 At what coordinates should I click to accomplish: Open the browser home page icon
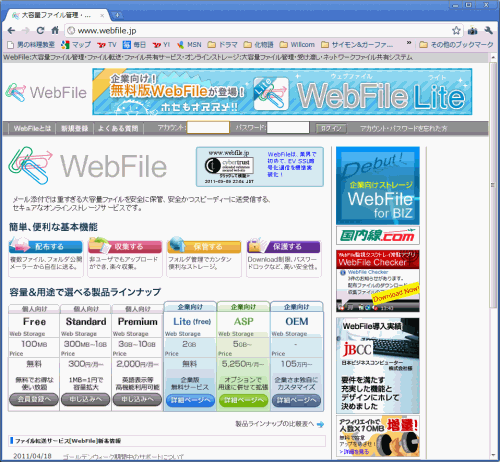pyautogui.click(x=55, y=30)
